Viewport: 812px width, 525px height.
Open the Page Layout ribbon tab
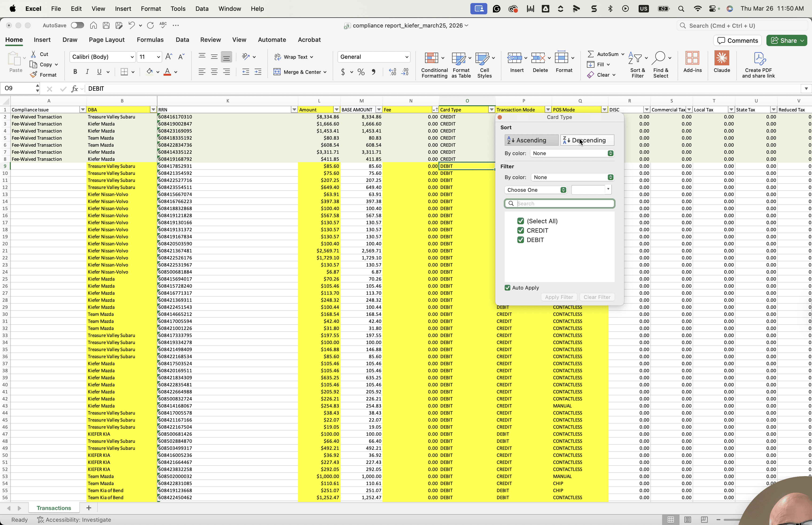[x=107, y=39]
